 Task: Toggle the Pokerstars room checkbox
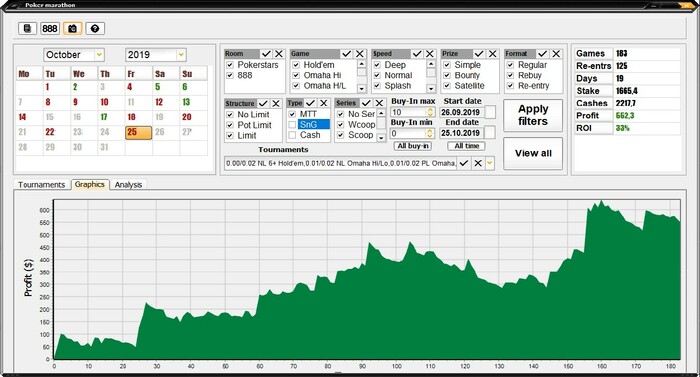[230, 65]
